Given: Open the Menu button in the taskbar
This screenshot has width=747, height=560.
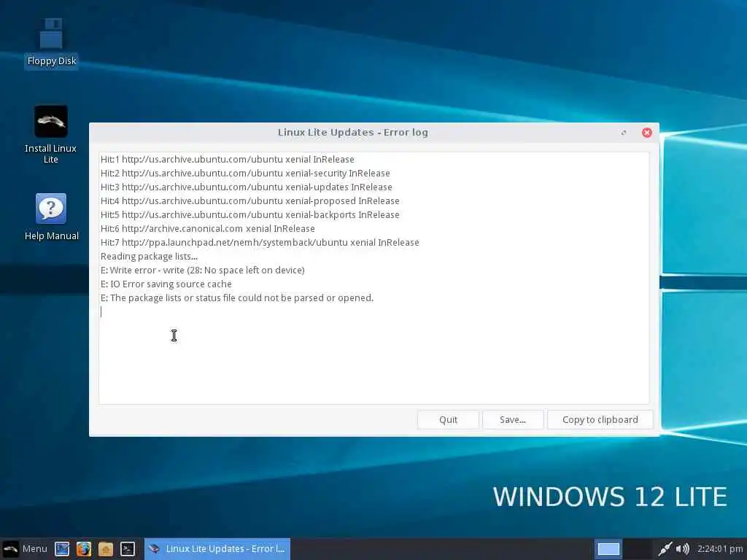Looking at the screenshot, I should click(25, 548).
